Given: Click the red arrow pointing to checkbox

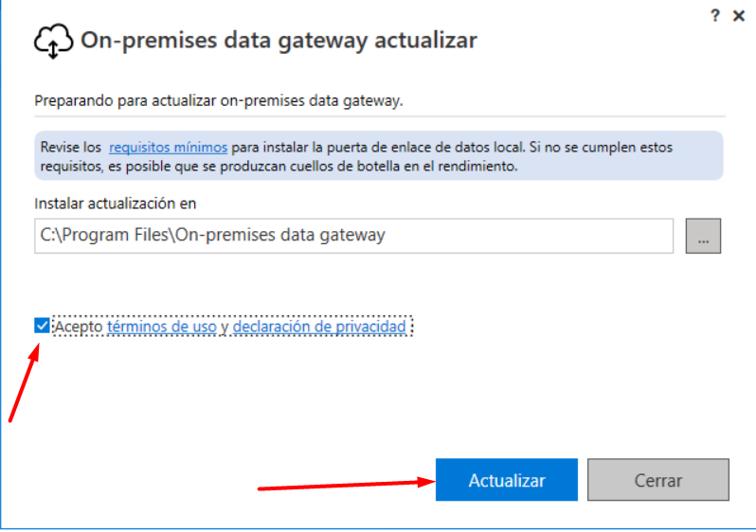Looking at the screenshot, I should pyautogui.click(x=24, y=382).
